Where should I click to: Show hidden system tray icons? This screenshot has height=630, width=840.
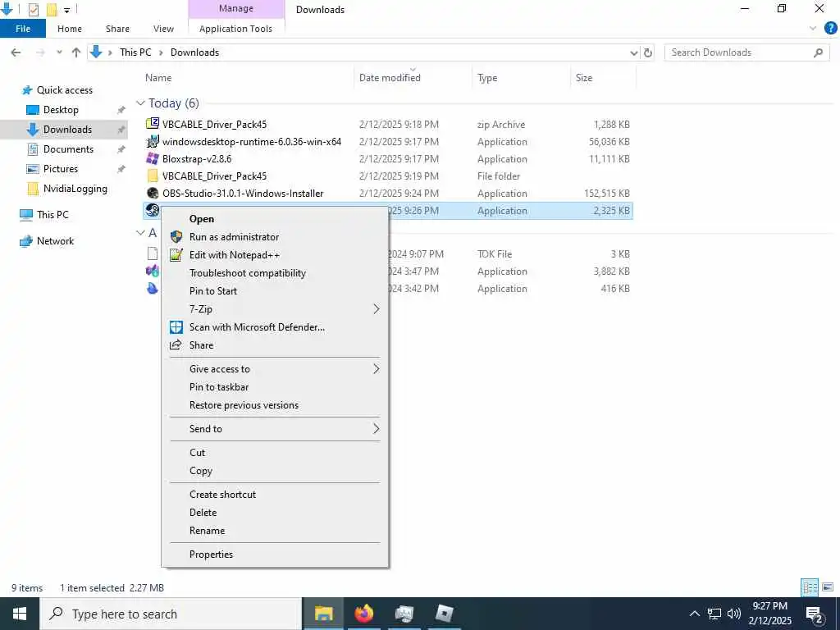pyautogui.click(x=694, y=614)
